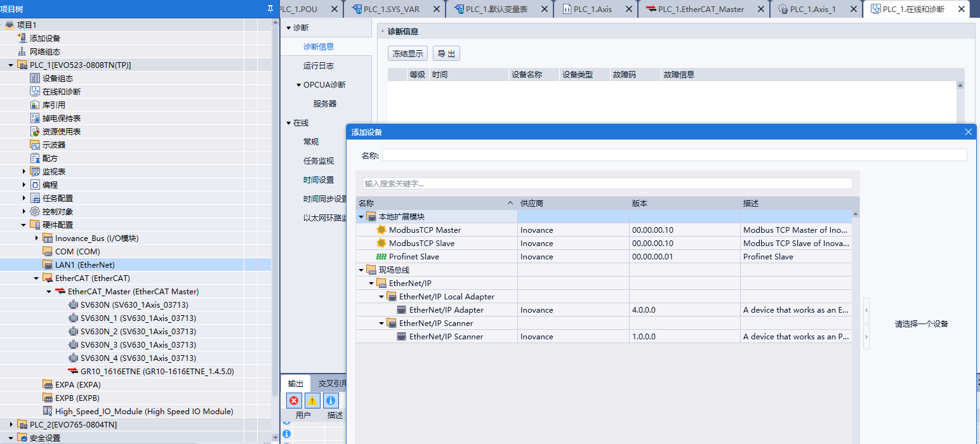The image size is (980, 444).
Task: Click the GR10_1616ETNE module icon
Action: [73, 371]
